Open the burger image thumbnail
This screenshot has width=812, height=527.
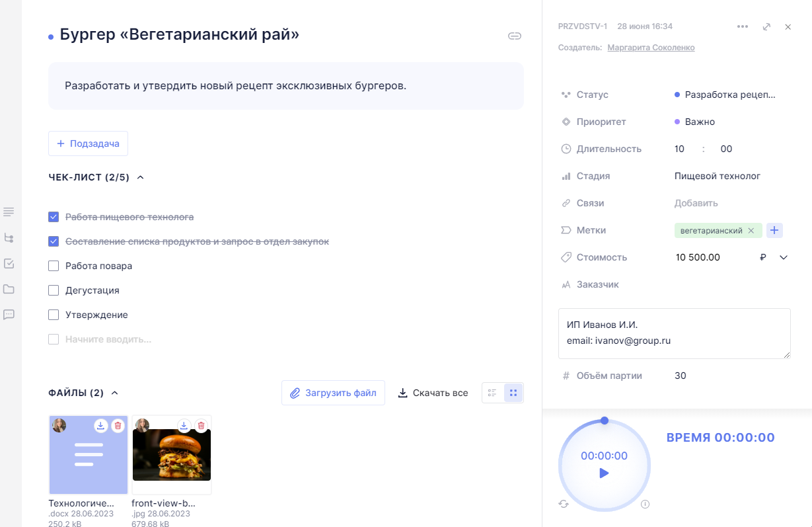(x=172, y=455)
